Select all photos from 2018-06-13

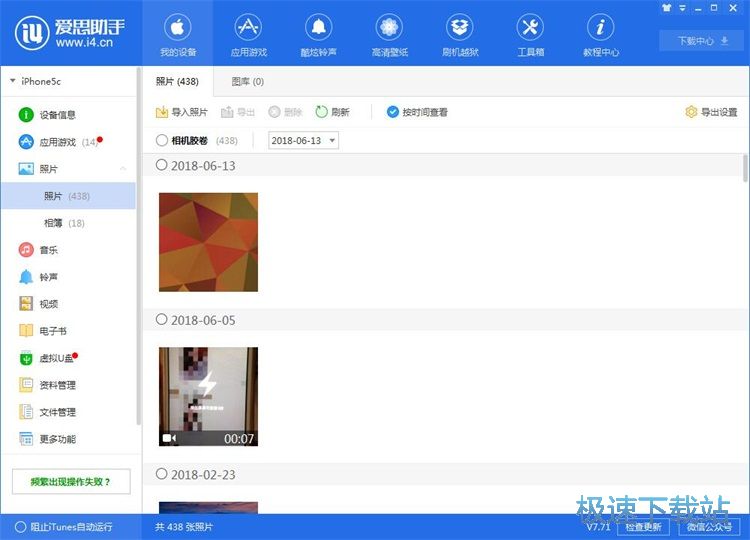coord(162,165)
